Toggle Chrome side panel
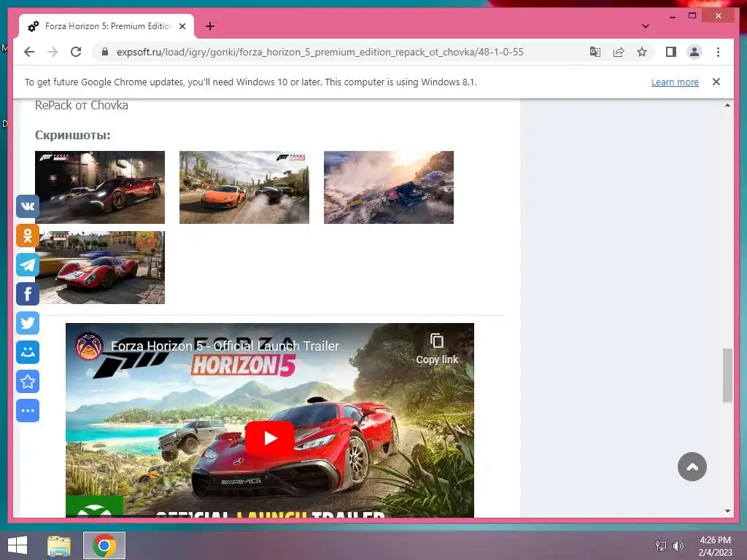This screenshot has height=560, width=747. (671, 52)
